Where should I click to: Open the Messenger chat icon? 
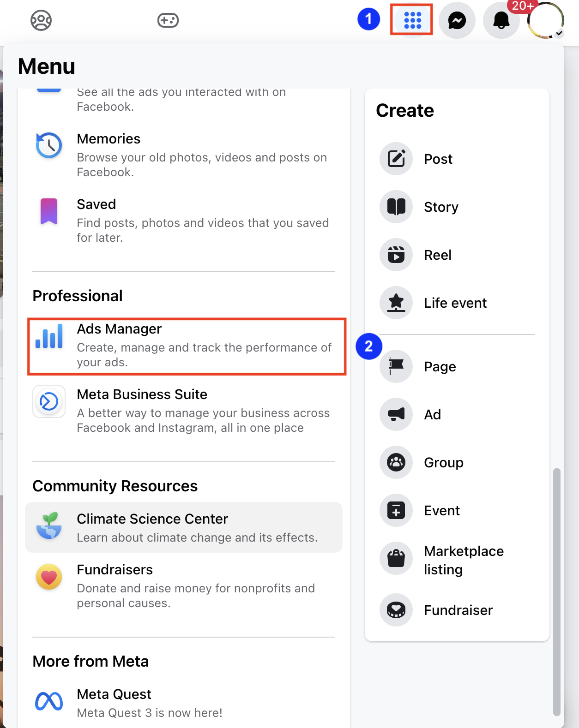pyautogui.click(x=457, y=20)
